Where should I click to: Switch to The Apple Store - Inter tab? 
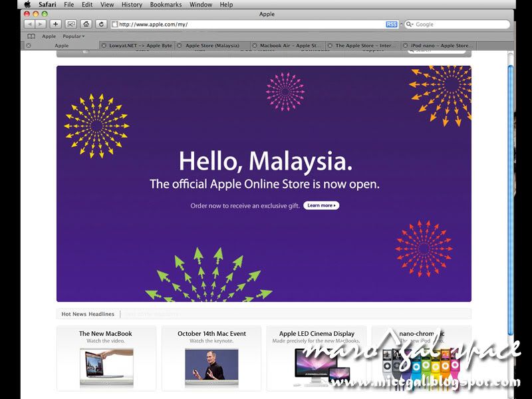[363, 45]
